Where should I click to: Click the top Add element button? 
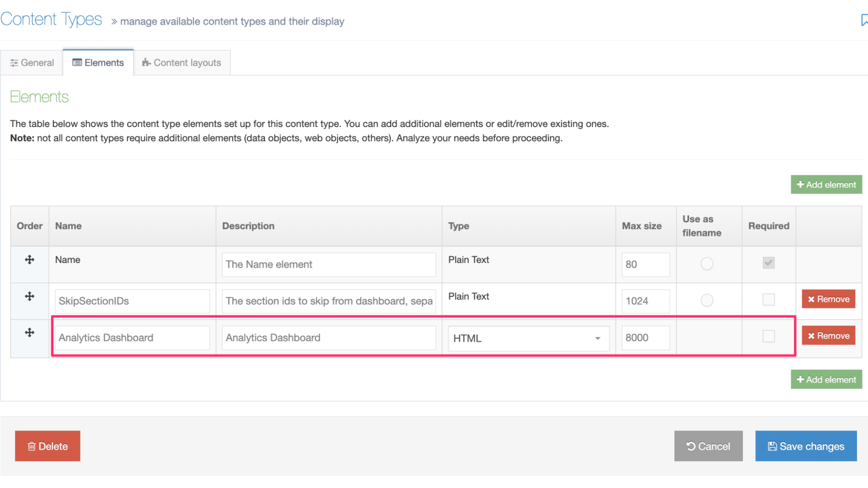(x=826, y=185)
